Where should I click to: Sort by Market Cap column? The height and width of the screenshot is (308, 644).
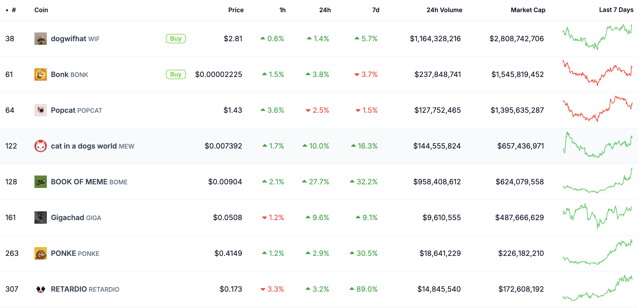[528, 10]
